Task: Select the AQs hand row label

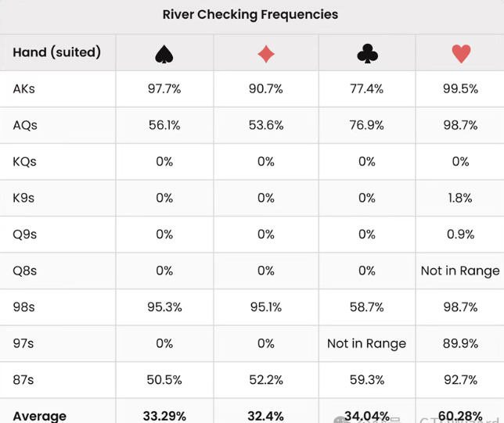Action: pos(25,125)
